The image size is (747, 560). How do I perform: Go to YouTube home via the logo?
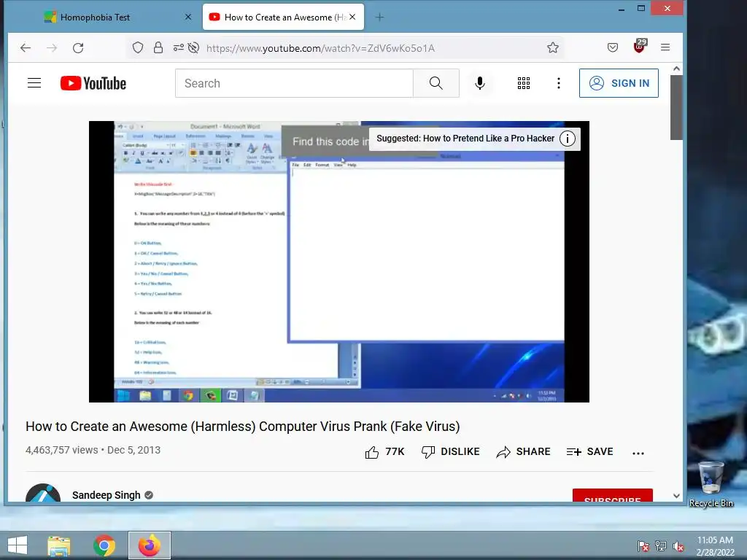[x=93, y=83]
